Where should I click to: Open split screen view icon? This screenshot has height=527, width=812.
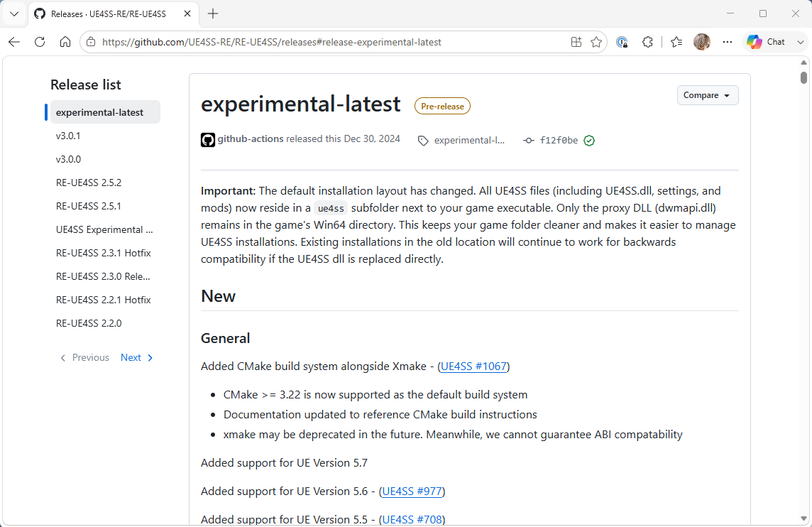pyautogui.click(x=576, y=42)
